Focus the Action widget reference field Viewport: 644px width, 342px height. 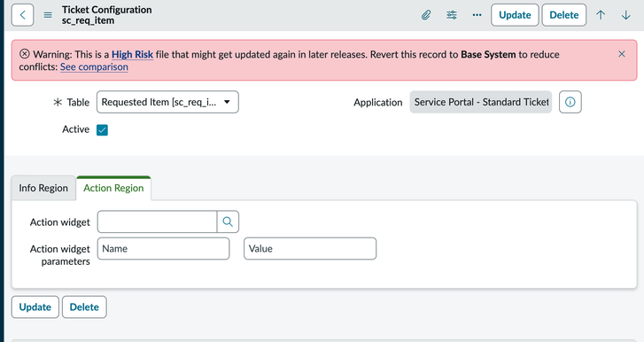point(158,222)
